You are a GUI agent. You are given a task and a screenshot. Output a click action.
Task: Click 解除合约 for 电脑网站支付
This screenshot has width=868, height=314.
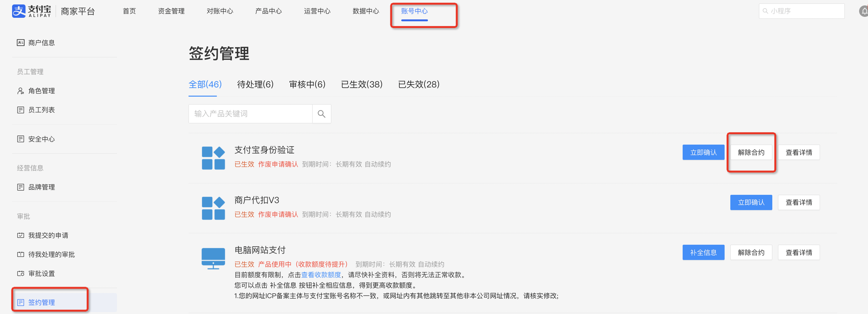click(x=751, y=252)
